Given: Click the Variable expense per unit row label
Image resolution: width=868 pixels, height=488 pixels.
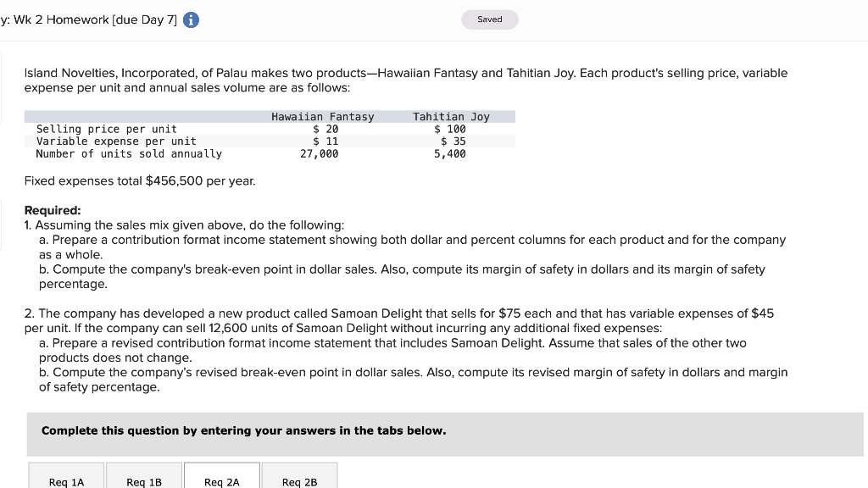Looking at the screenshot, I should [116, 141].
